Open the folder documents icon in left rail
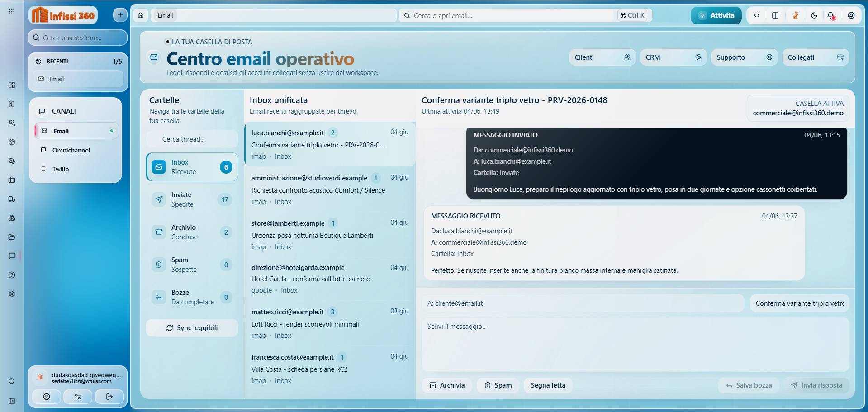This screenshot has height=412, width=868. tap(12, 237)
